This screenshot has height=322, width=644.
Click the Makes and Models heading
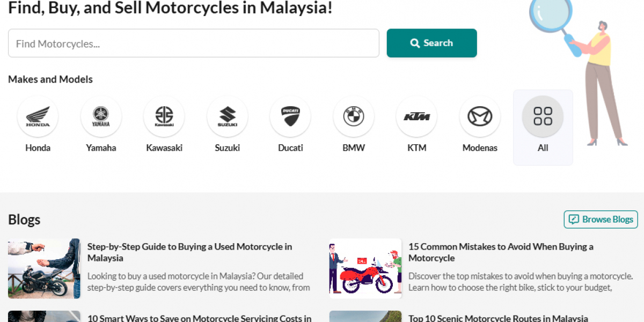50,79
